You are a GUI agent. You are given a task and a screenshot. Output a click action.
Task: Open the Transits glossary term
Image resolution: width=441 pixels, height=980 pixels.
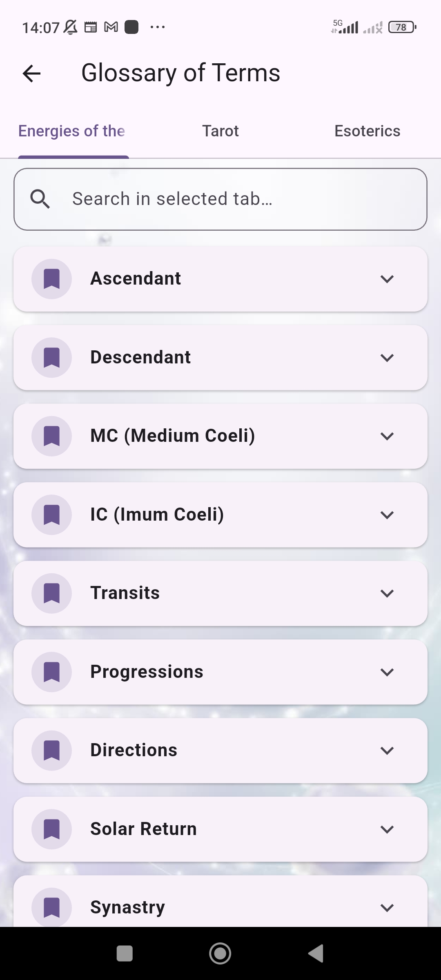204,593
